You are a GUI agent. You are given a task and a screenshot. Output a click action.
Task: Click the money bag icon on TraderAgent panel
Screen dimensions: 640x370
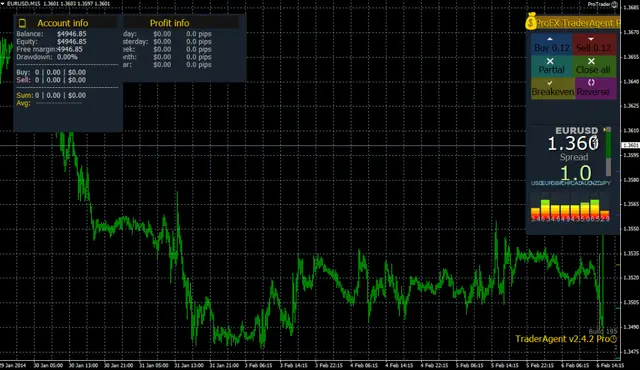click(531, 21)
